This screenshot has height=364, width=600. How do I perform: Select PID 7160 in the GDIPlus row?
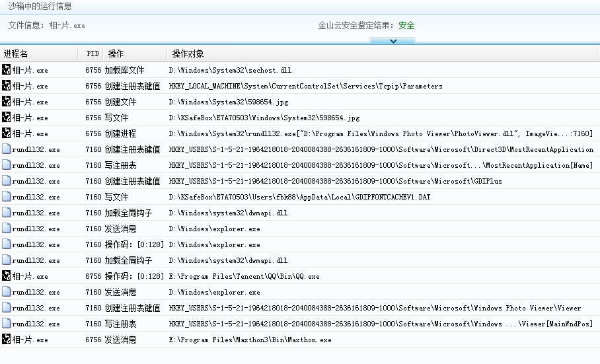pos(93,181)
